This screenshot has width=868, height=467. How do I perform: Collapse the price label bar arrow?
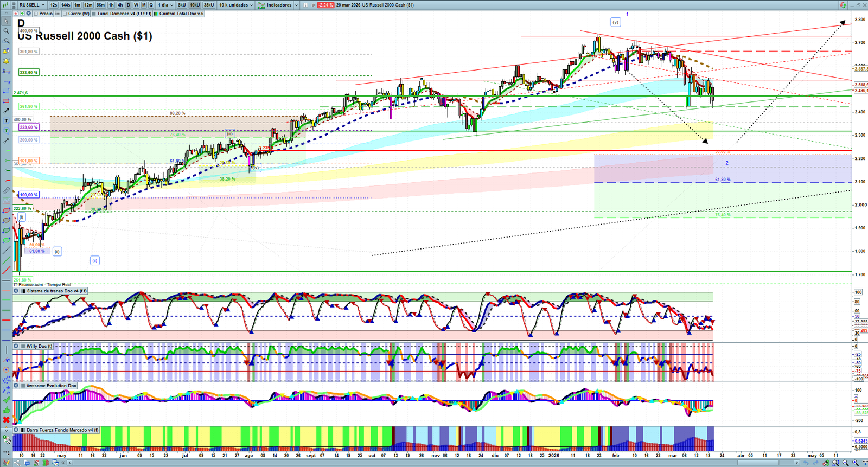[6, 14]
